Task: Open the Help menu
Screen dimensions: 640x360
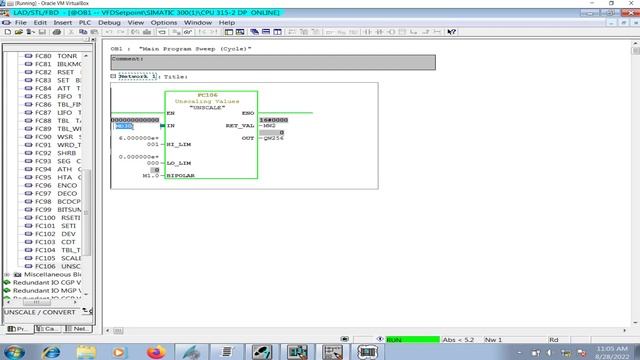Action: click(x=227, y=22)
